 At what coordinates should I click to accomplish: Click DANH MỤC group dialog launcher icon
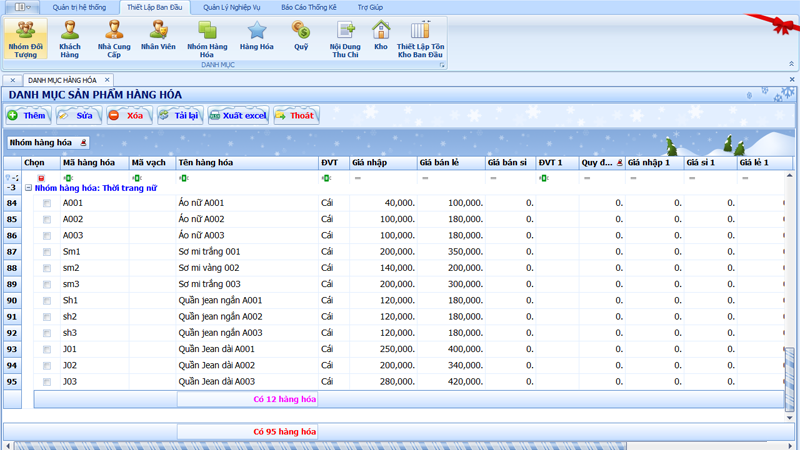pos(442,65)
